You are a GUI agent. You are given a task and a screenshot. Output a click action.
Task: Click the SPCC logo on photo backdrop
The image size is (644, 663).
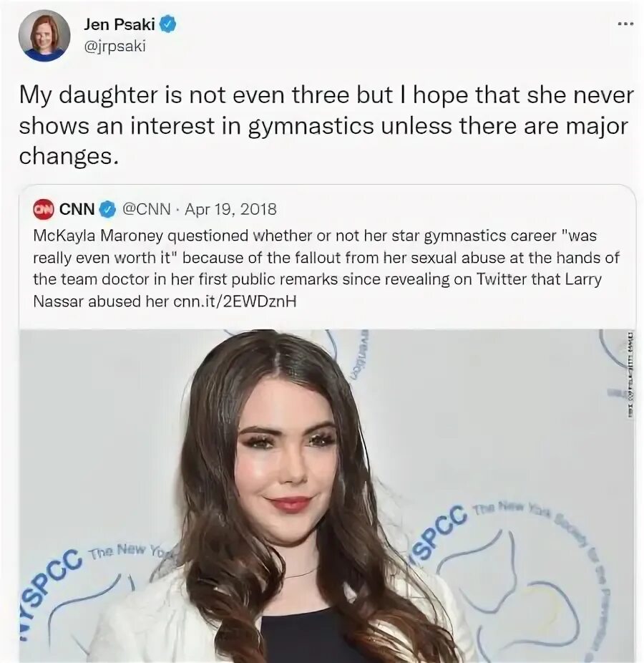(438, 531)
